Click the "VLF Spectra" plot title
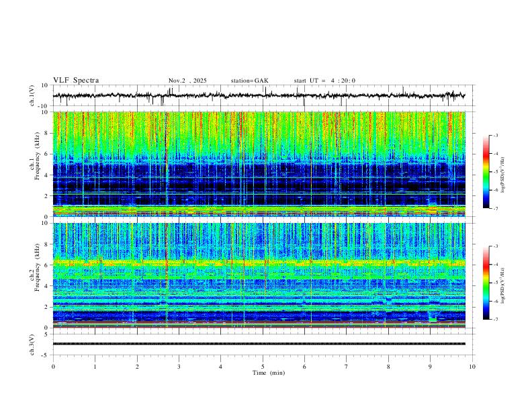Image resolution: width=532 pixels, height=411 pixels. (76, 81)
